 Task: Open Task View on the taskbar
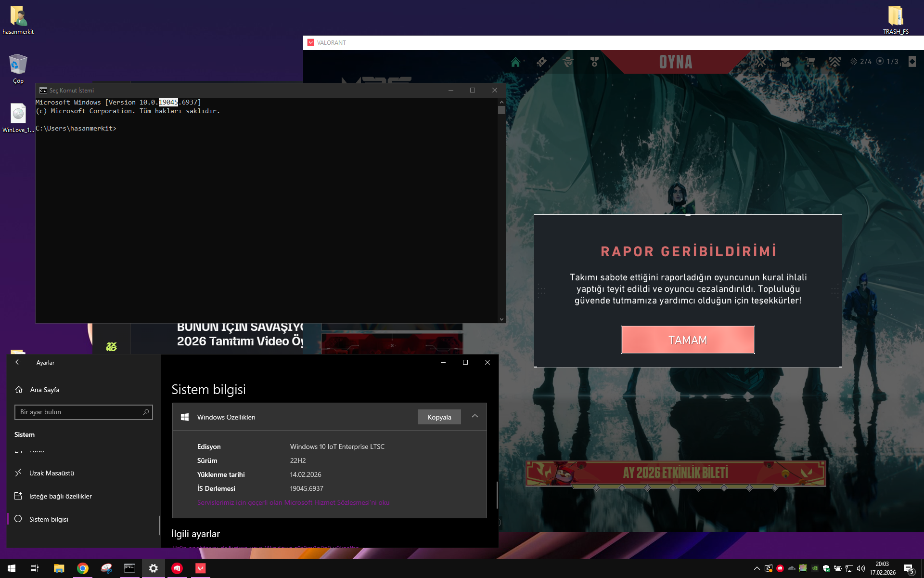tap(35, 568)
